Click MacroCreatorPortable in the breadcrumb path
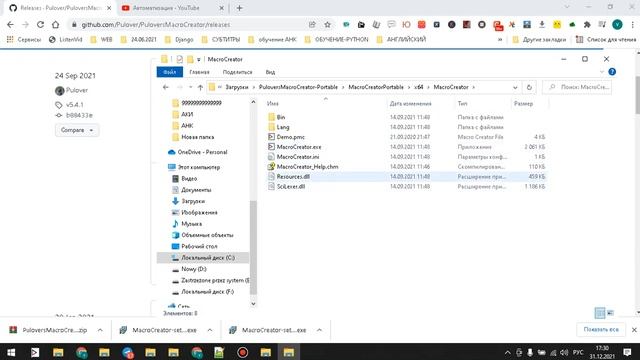Viewport: 640px width, 360px height. point(376,87)
